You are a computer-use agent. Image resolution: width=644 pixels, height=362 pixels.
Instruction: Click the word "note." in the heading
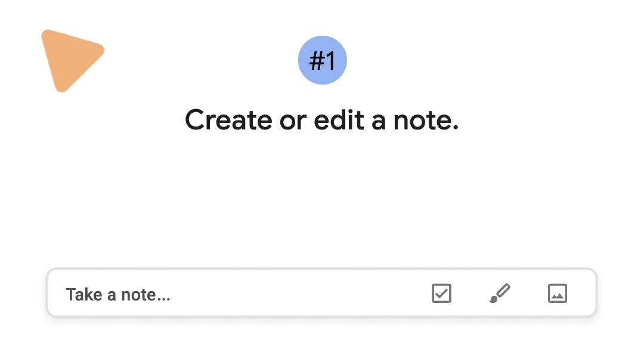pos(426,120)
